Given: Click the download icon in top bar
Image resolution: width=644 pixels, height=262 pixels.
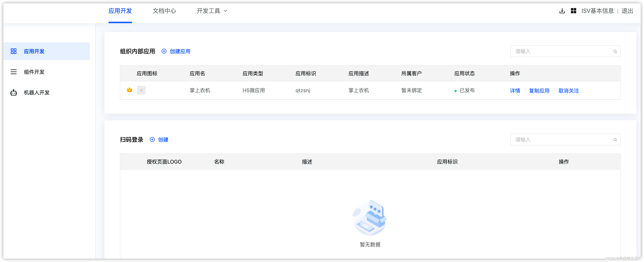Looking at the screenshot, I should tap(562, 11).
